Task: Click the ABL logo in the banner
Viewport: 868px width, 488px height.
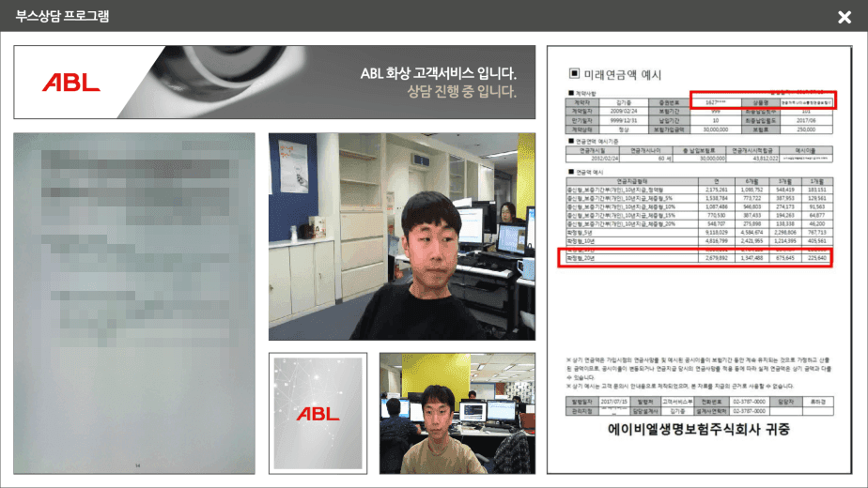Action: 70,83
